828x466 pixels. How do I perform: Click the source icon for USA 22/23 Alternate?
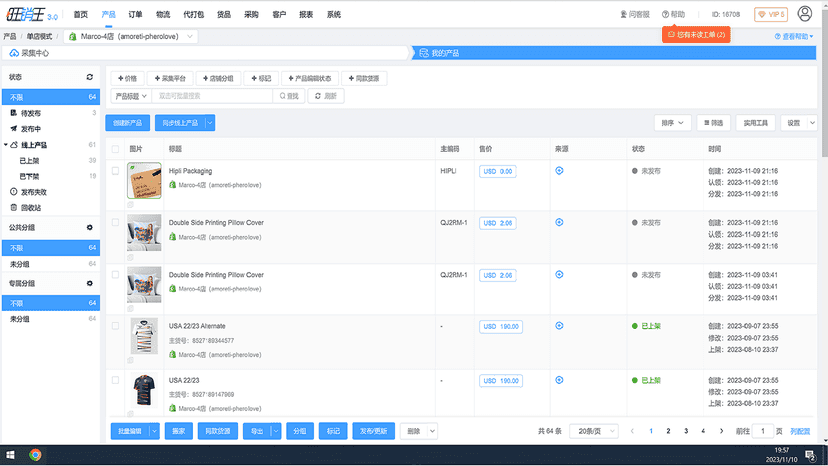point(559,326)
